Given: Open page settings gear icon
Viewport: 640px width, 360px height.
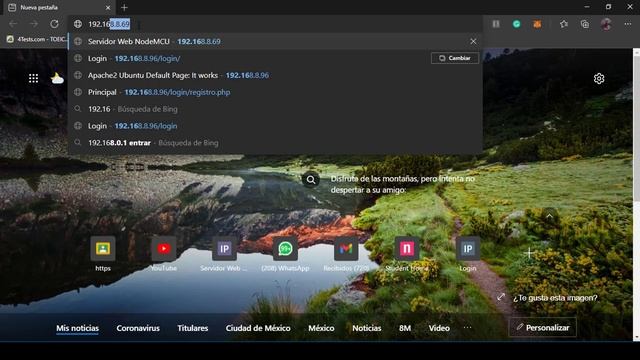Looking at the screenshot, I should [599, 78].
